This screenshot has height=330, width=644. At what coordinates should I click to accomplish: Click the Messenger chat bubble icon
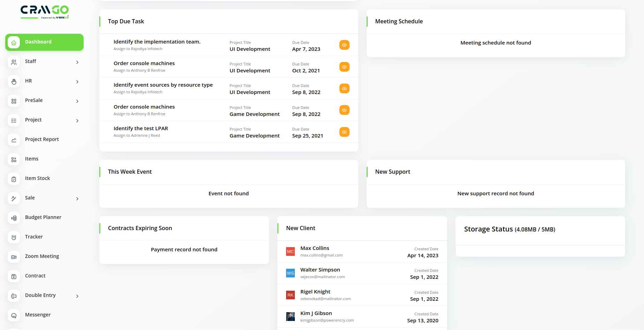click(14, 315)
